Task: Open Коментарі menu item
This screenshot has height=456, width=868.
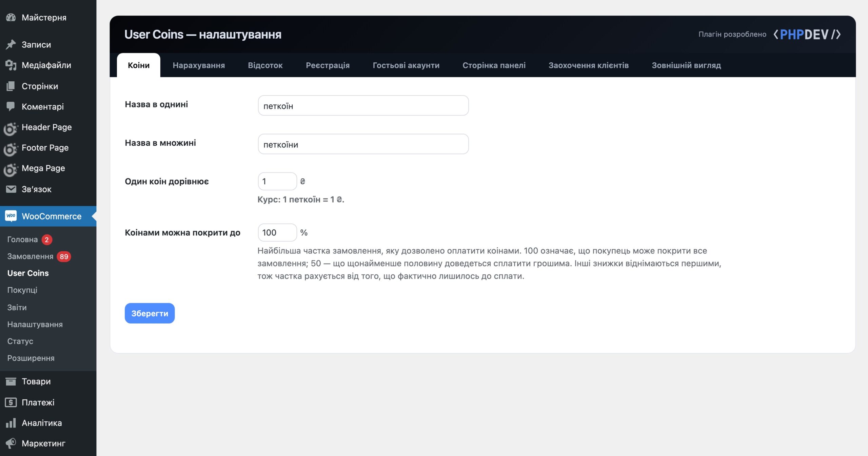Action: pyautogui.click(x=43, y=106)
